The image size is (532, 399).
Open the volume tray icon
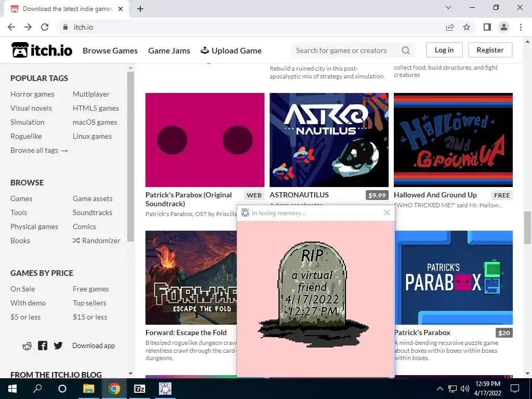[x=465, y=389]
